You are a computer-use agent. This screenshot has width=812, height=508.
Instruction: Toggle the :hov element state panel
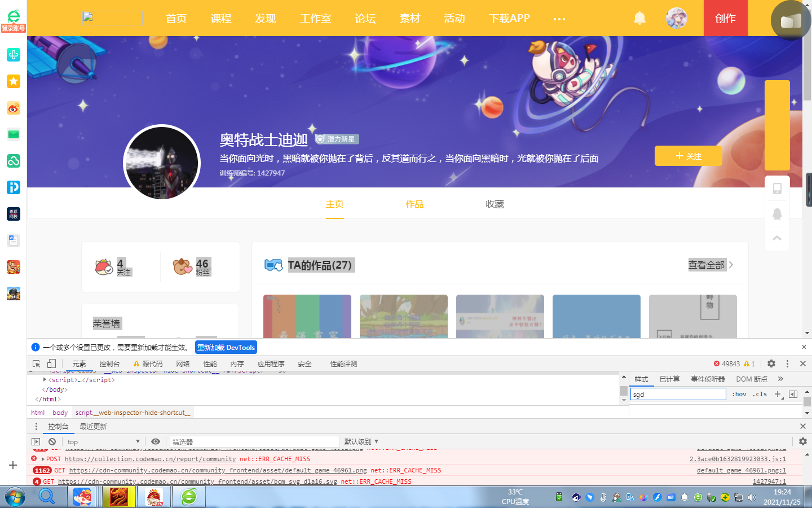pos(739,394)
